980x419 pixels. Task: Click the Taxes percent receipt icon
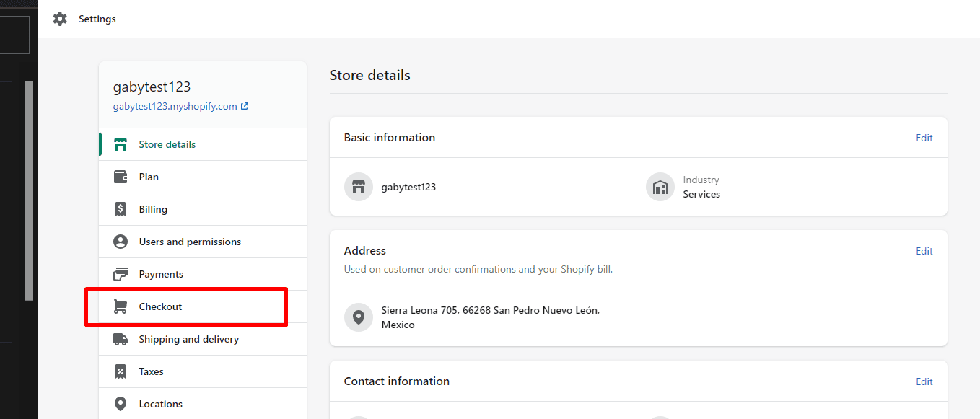pyautogui.click(x=121, y=371)
